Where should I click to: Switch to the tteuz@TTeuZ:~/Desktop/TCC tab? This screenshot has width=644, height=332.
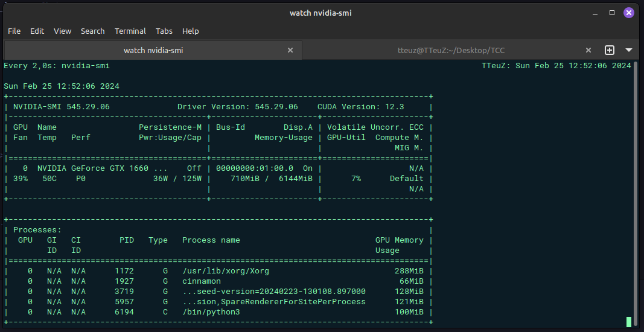coord(451,50)
